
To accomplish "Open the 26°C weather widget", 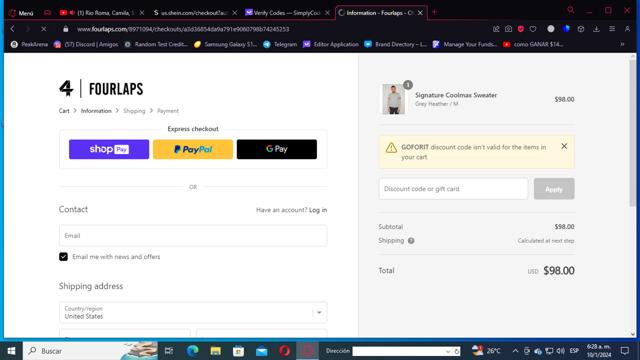I will tap(487, 351).
